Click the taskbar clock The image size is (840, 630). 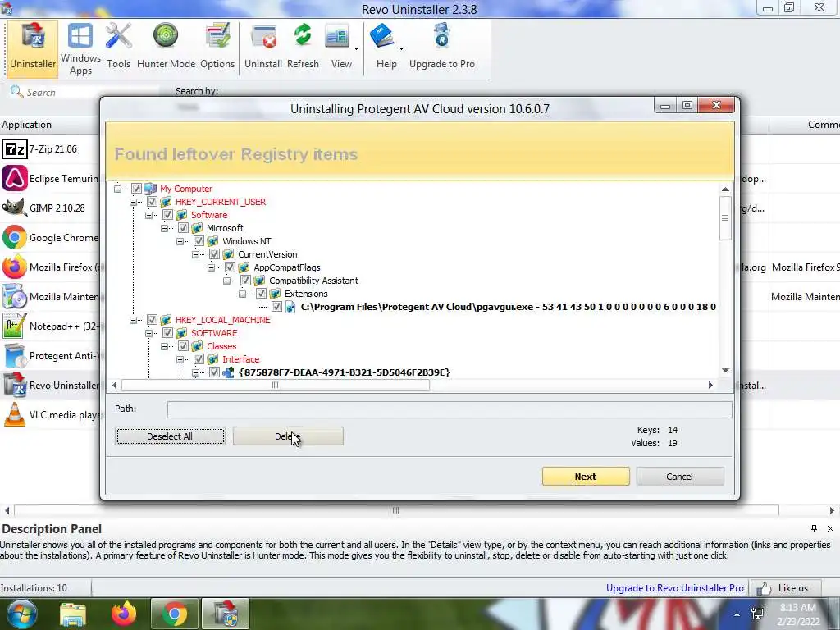[x=798, y=614]
